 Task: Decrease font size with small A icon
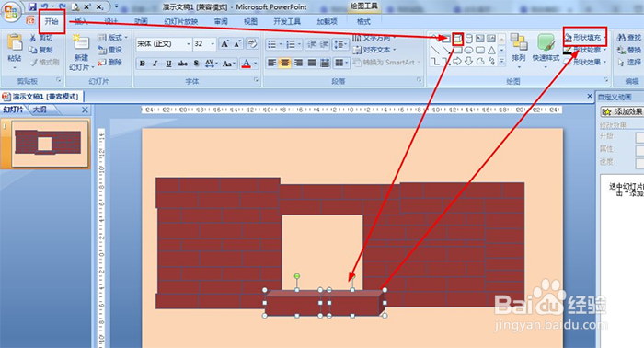coord(237,43)
